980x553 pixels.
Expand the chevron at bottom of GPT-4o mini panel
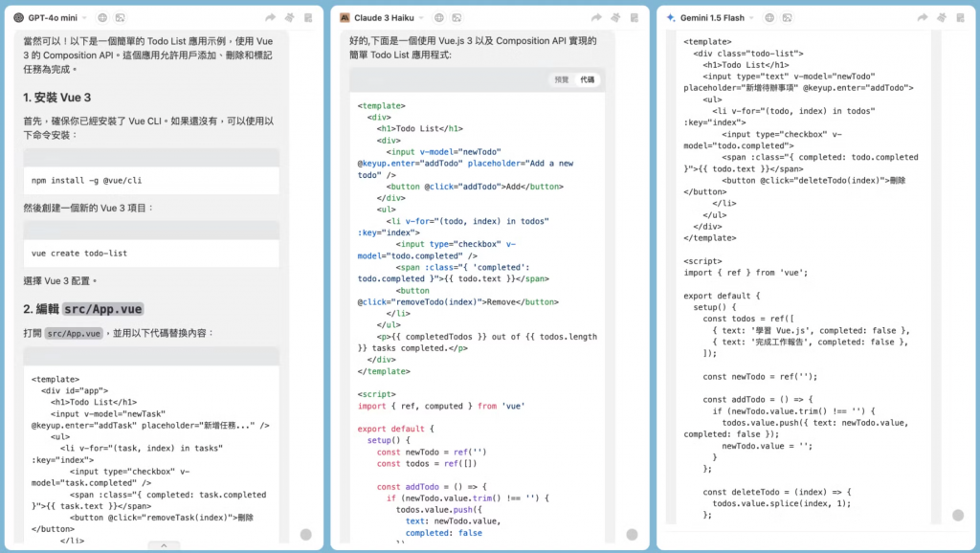click(164, 545)
